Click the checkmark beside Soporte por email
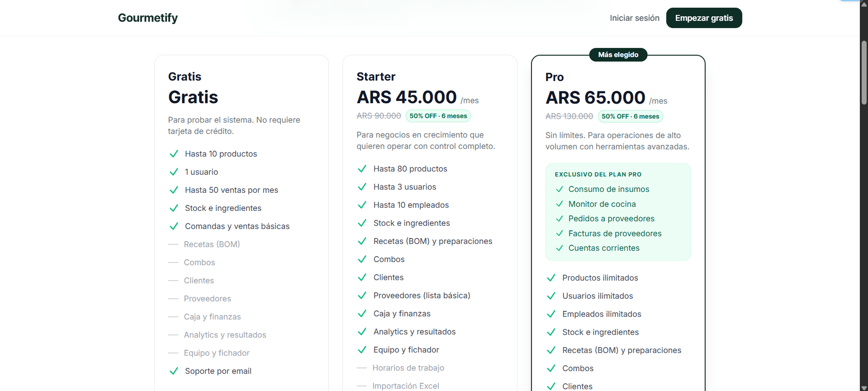Viewport: 868px width, 391px height. coord(174,371)
